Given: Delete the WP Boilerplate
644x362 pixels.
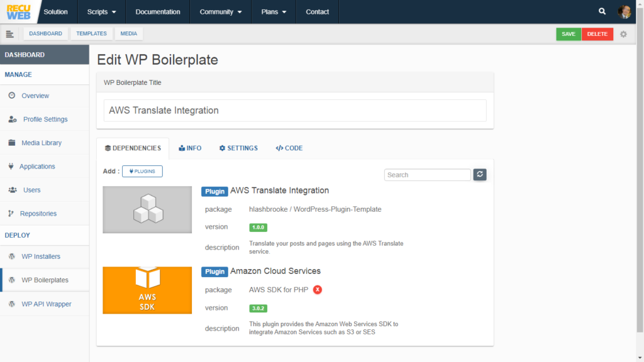Looking at the screenshot, I should coord(597,34).
